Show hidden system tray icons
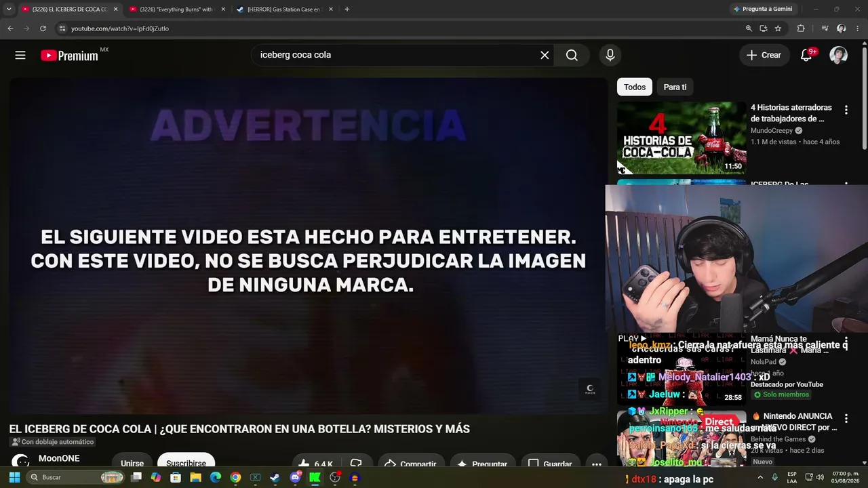This screenshot has width=868, height=488. pyautogui.click(x=760, y=477)
